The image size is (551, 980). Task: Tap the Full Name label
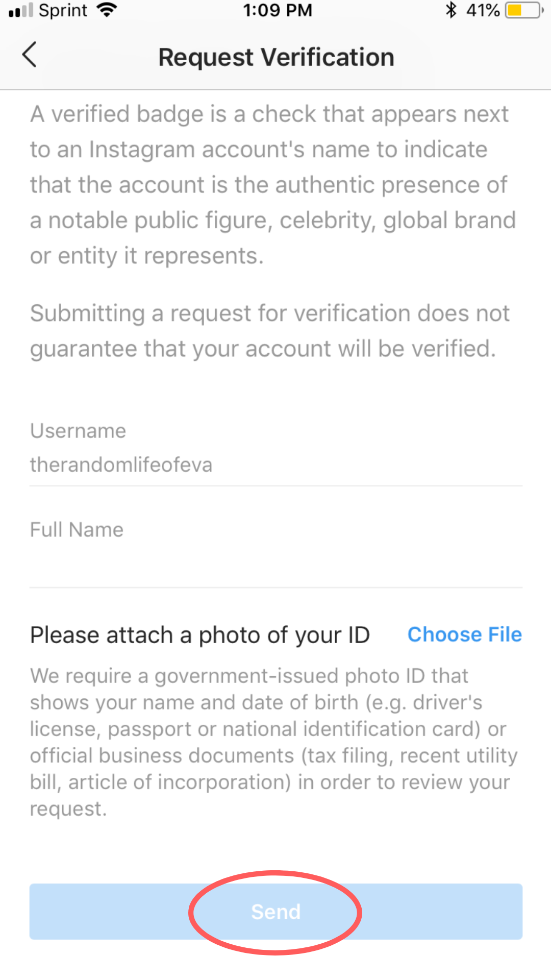tap(77, 530)
